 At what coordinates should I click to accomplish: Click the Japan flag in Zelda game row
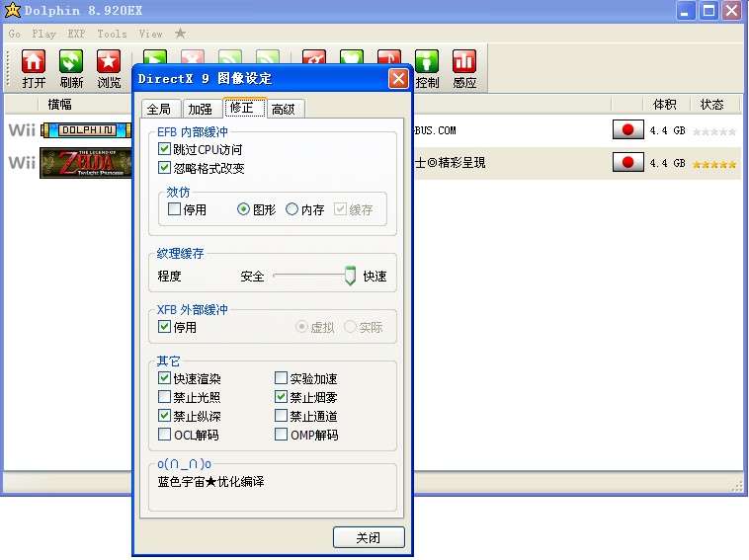click(627, 162)
